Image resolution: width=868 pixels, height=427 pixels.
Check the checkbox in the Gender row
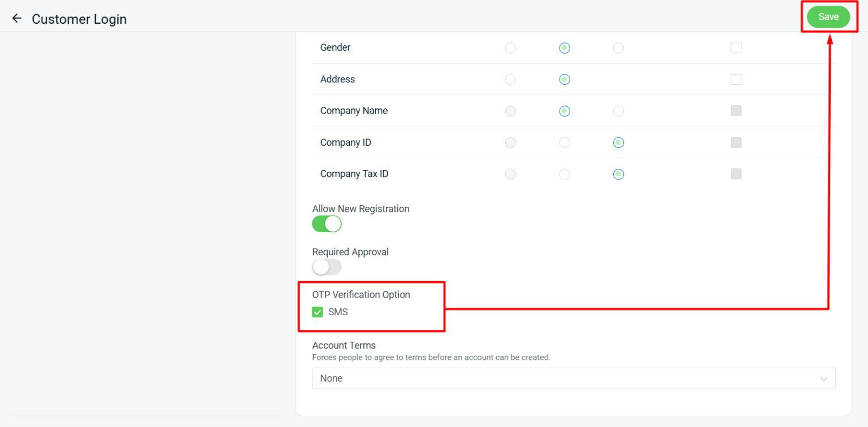736,47
